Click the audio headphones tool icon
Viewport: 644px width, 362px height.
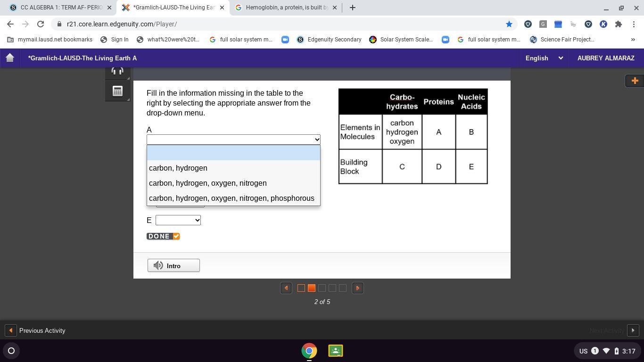pos(117,72)
